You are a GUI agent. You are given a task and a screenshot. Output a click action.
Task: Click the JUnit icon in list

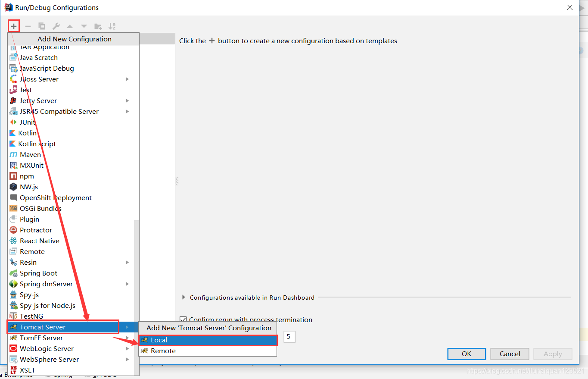point(13,122)
